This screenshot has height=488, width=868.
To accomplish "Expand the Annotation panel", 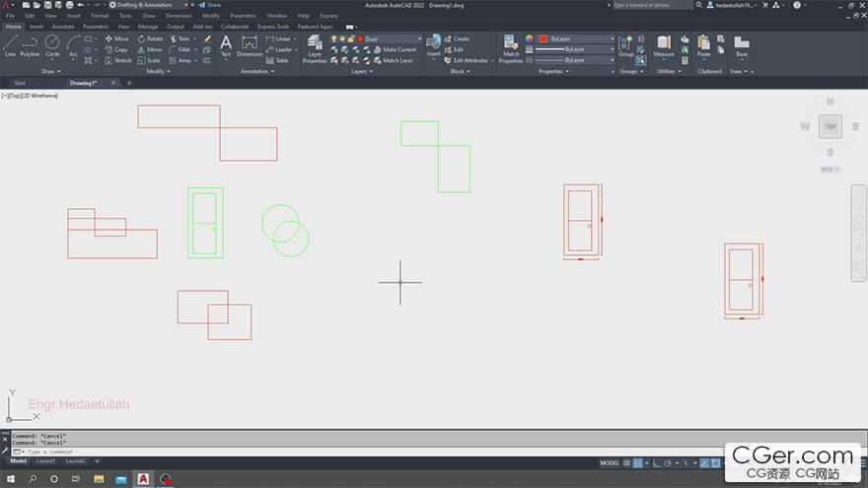I will click(x=257, y=71).
